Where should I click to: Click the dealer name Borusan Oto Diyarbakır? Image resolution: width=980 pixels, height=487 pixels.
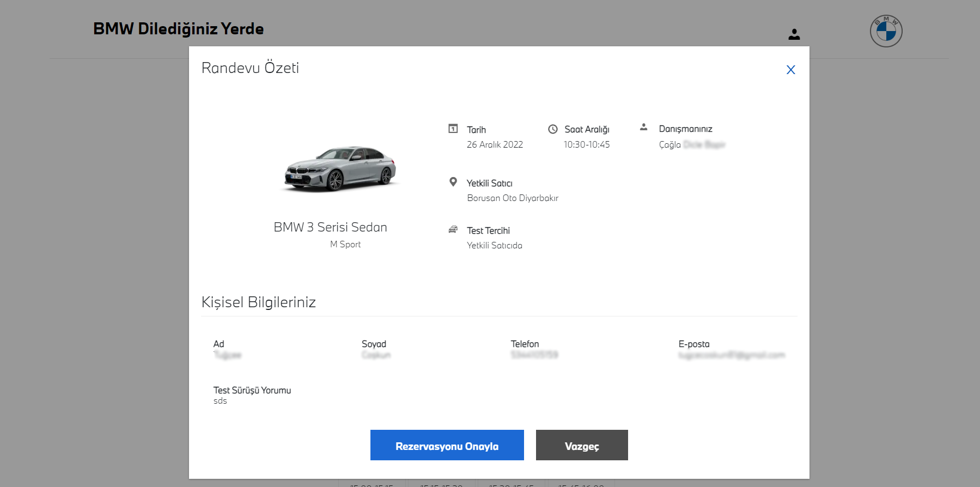(x=513, y=198)
